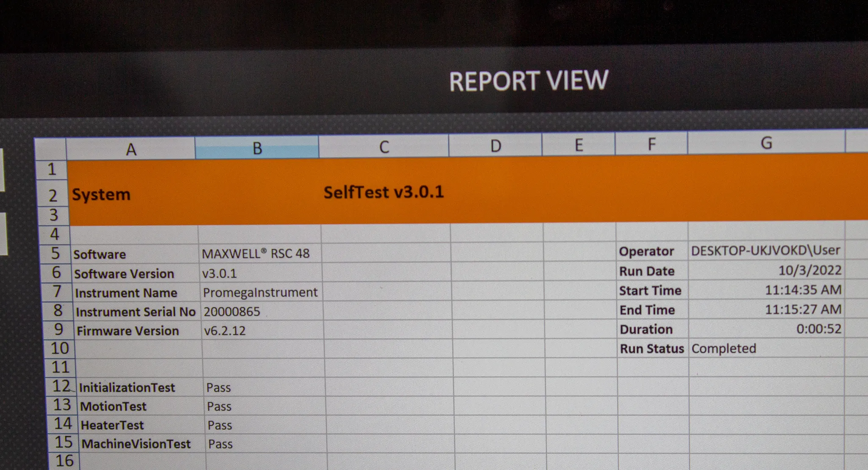The width and height of the screenshot is (868, 470).
Task: Click the 'HeaterTest' cell
Action: (x=142, y=425)
